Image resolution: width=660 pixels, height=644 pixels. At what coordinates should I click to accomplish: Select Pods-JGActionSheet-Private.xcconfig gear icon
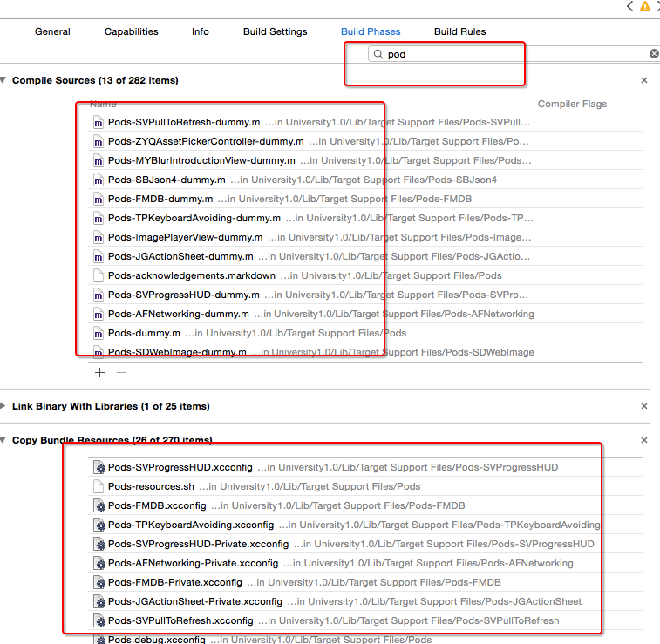pyautogui.click(x=99, y=601)
